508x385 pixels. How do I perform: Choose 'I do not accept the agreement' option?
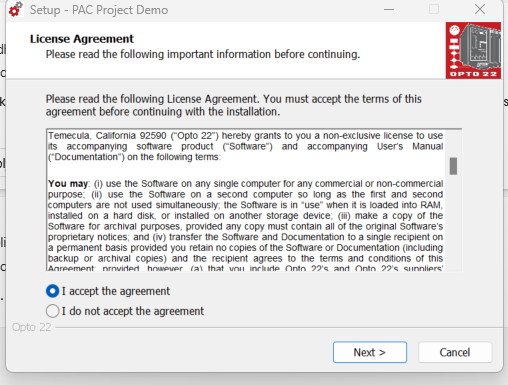(x=53, y=311)
